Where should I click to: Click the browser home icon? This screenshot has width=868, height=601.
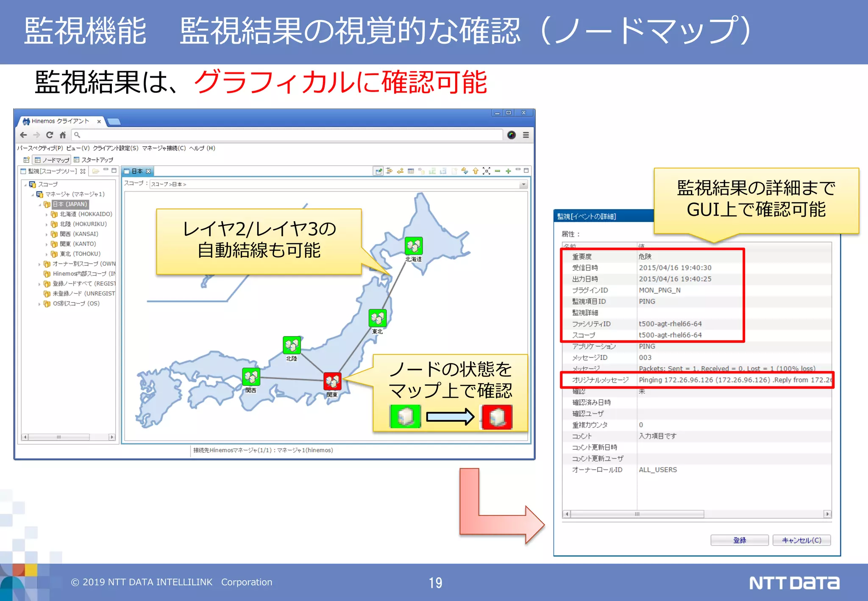[x=63, y=135]
